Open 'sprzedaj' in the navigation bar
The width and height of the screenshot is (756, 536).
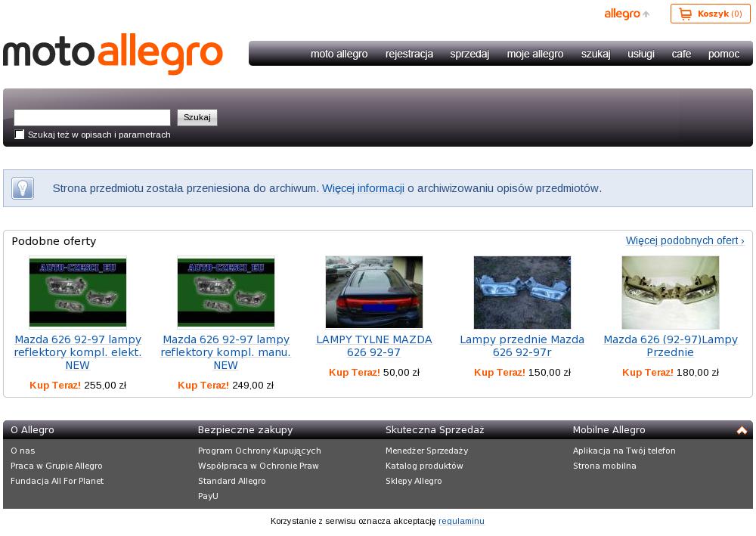[469, 54]
